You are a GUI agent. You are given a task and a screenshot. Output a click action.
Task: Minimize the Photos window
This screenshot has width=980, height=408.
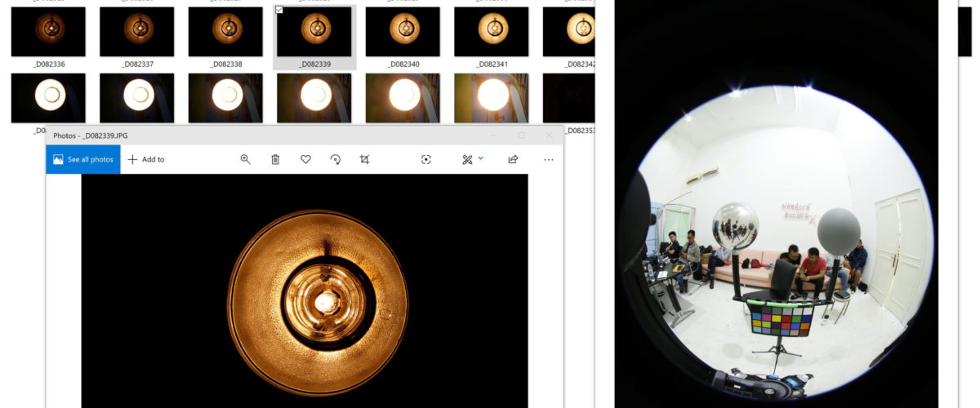point(493,135)
